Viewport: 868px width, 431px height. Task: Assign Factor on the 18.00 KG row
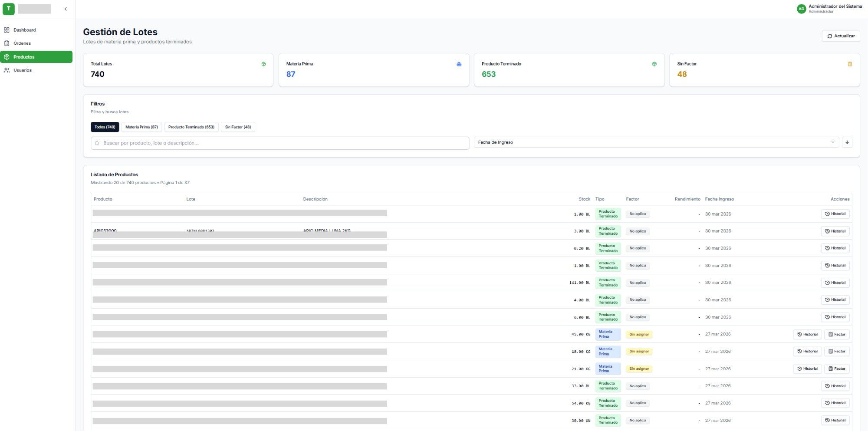[x=836, y=352]
